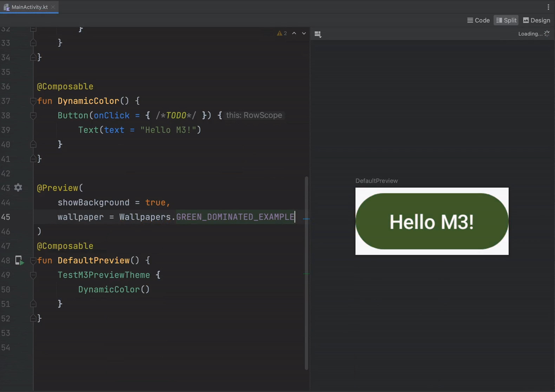
Task: Click GREEN_DOMINATED_EXAMPLE in the code
Action: (235, 217)
